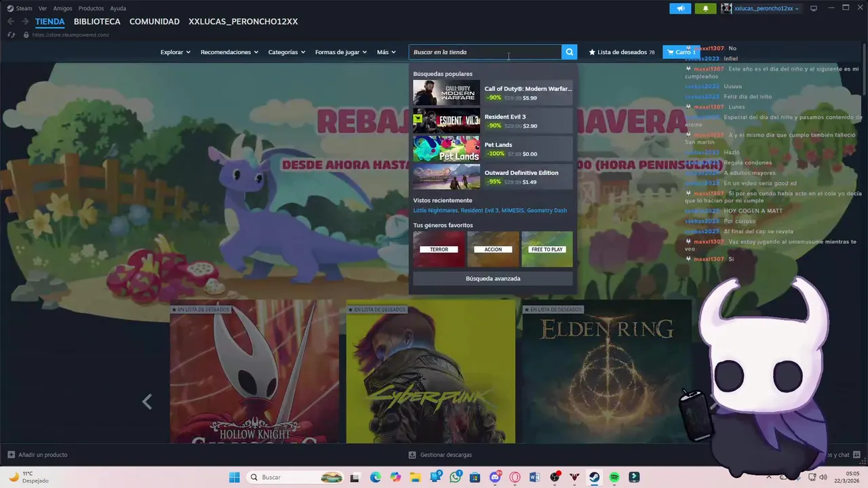
Task: Open the Elden Ring wishlist card
Action: 607,371
